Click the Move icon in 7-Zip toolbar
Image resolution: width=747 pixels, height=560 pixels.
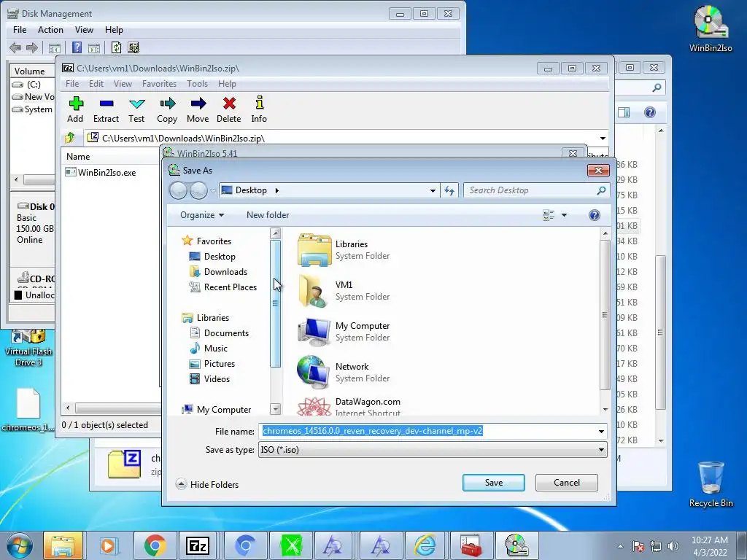pos(198,104)
